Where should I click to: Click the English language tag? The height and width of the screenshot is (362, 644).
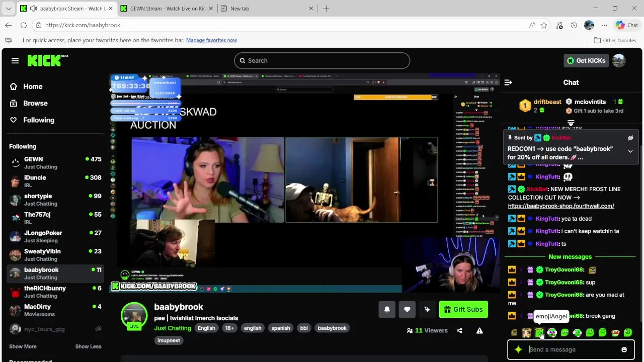(x=206, y=328)
